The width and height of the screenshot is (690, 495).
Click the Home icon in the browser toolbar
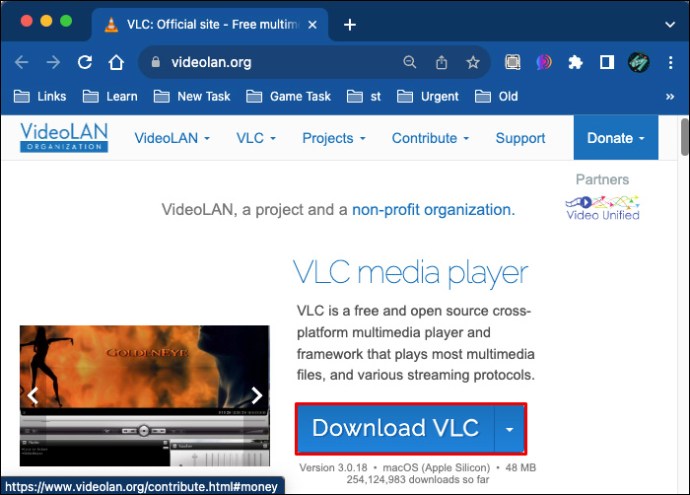pyautogui.click(x=116, y=62)
